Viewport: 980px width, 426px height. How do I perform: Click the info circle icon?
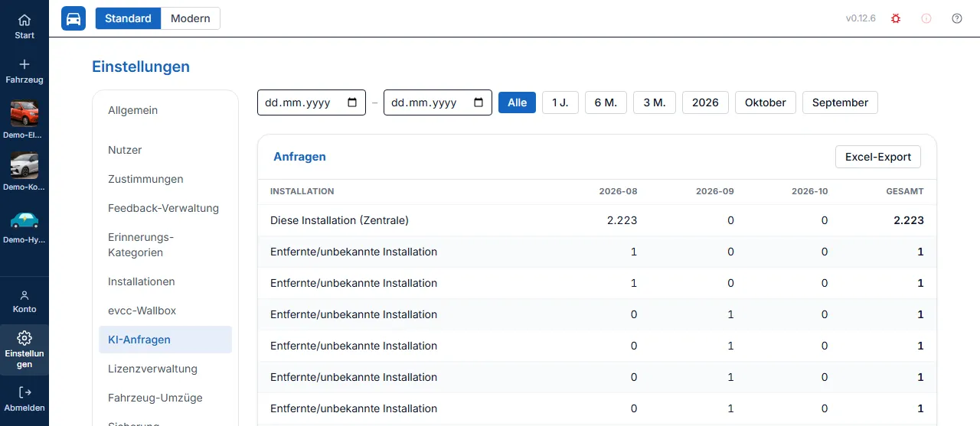point(926,18)
